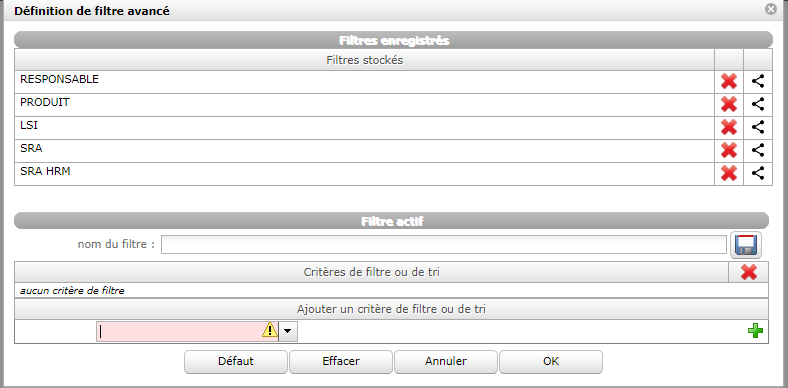788x388 pixels.
Task: Delete the RESPONSABLE stored filter
Action: tap(729, 81)
